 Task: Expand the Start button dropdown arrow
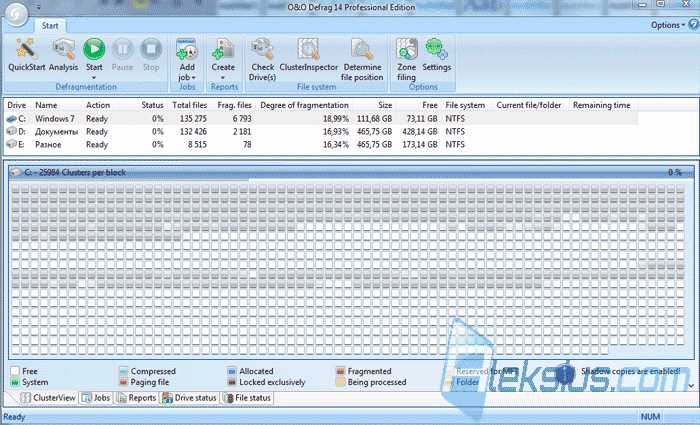[94, 78]
